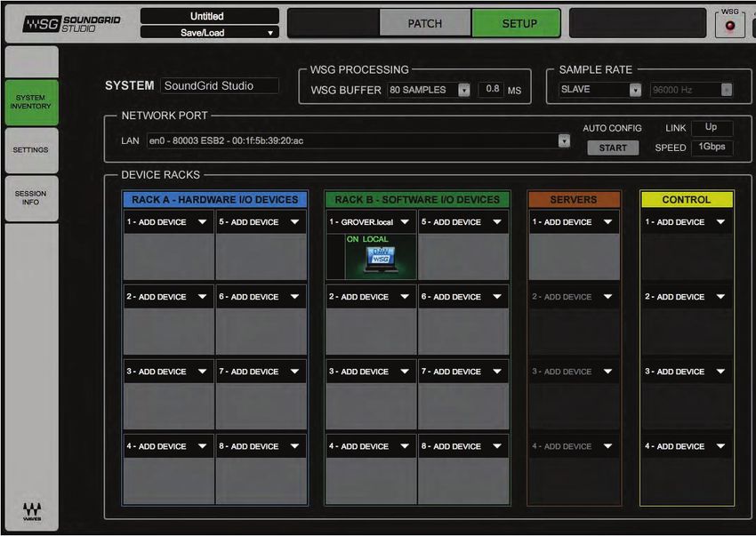Click the orange Servers rack header
Image resolution: width=756 pixels, height=536 pixels.
pos(574,199)
